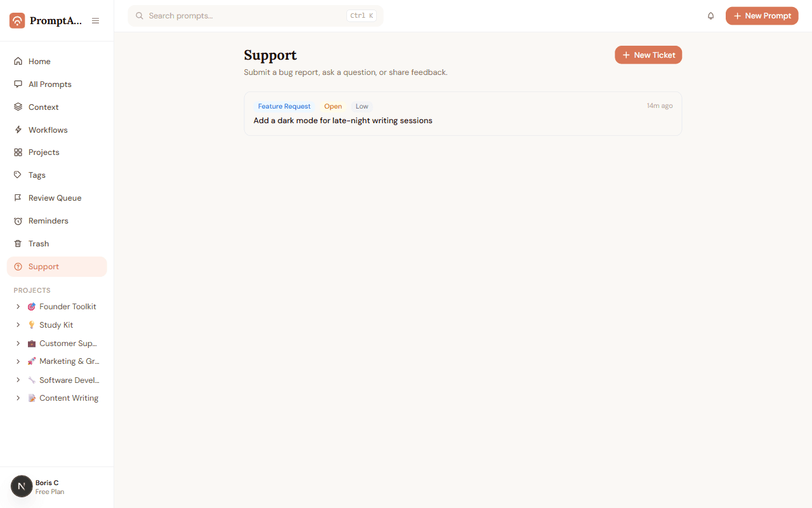
Task: Expand the Software Devel... project chevron
Action: pyautogui.click(x=18, y=380)
